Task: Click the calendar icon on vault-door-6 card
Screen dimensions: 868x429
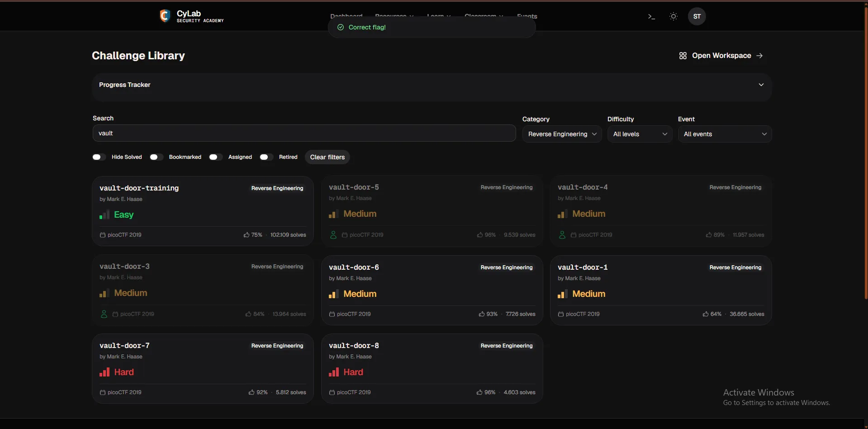Action: (332, 314)
